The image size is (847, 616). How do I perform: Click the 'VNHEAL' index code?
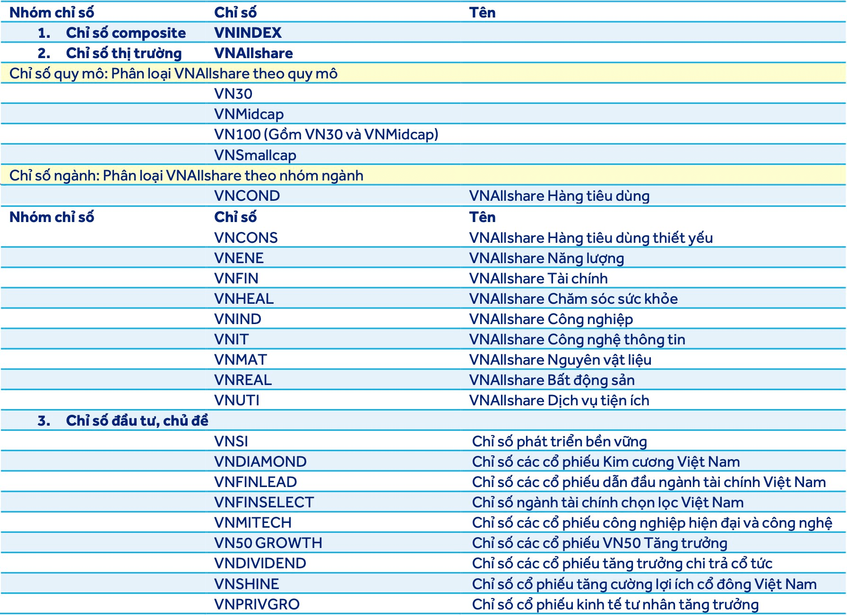244,299
